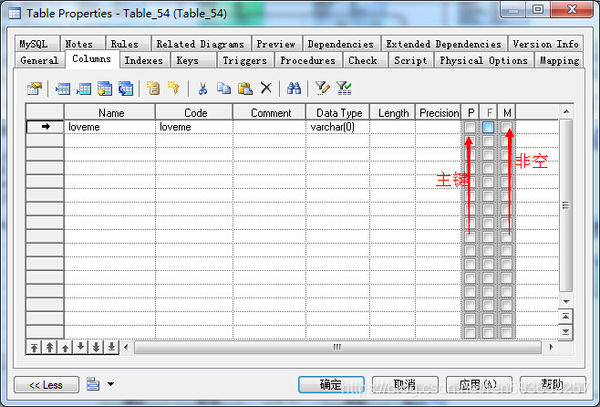
Task: Check the M mandatory box for loveme
Action: 506,127
